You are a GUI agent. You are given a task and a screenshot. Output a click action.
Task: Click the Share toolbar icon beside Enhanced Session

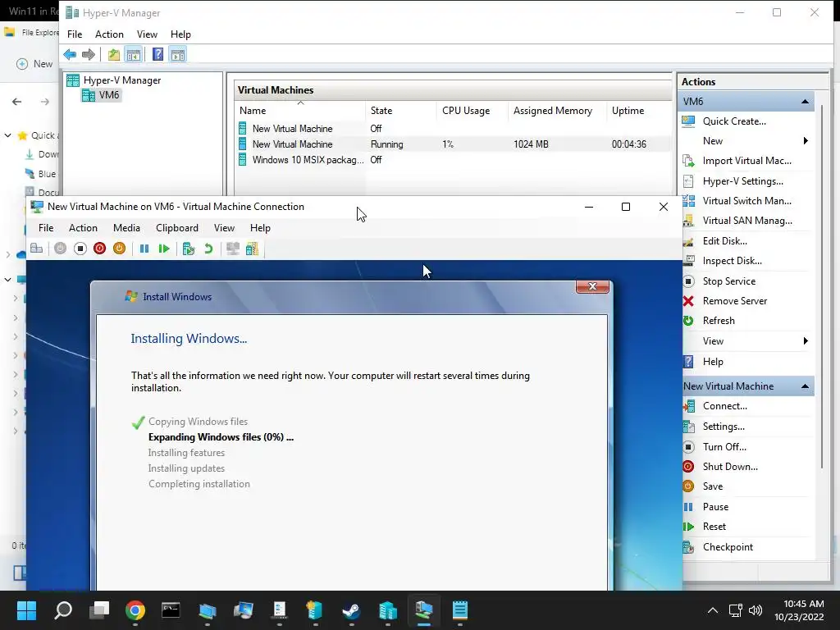[x=252, y=249]
